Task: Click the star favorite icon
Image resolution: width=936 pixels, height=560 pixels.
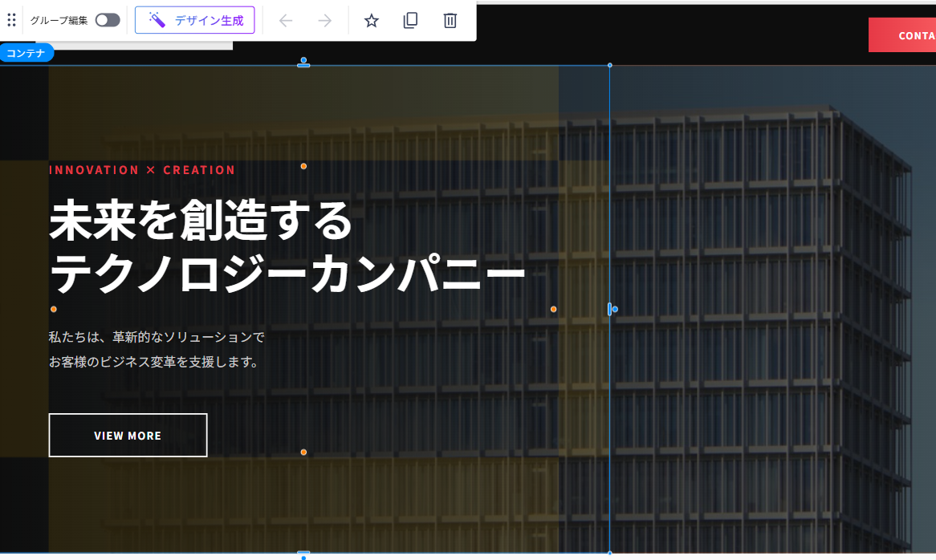Action: [x=371, y=20]
